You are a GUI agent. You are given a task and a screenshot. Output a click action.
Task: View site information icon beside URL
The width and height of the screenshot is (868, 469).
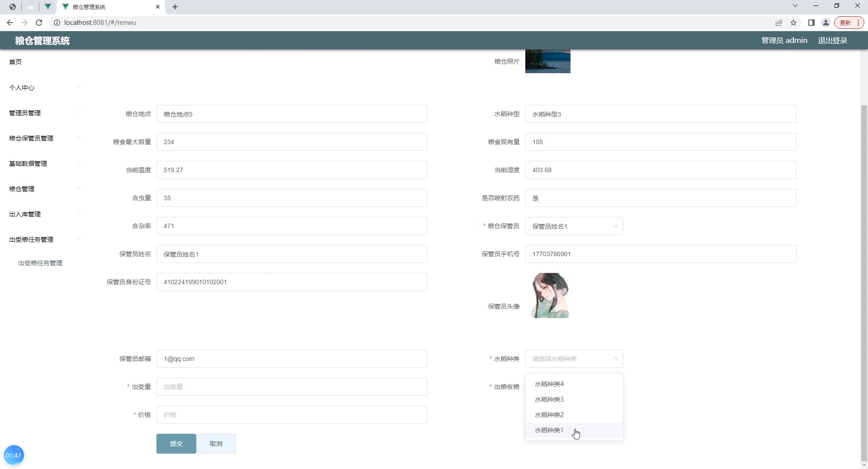(57, 23)
